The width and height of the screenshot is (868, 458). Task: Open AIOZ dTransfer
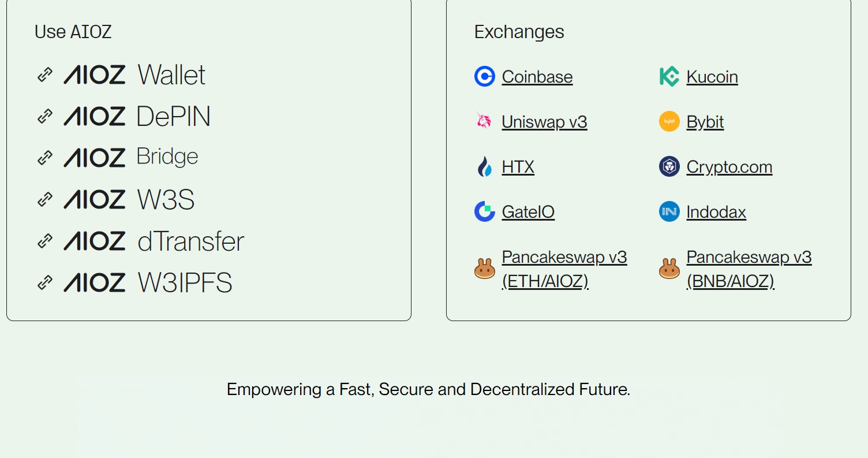point(154,241)
